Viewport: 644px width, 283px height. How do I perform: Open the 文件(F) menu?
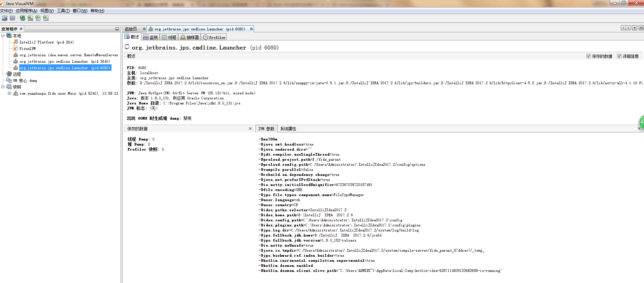pos(6,11)
